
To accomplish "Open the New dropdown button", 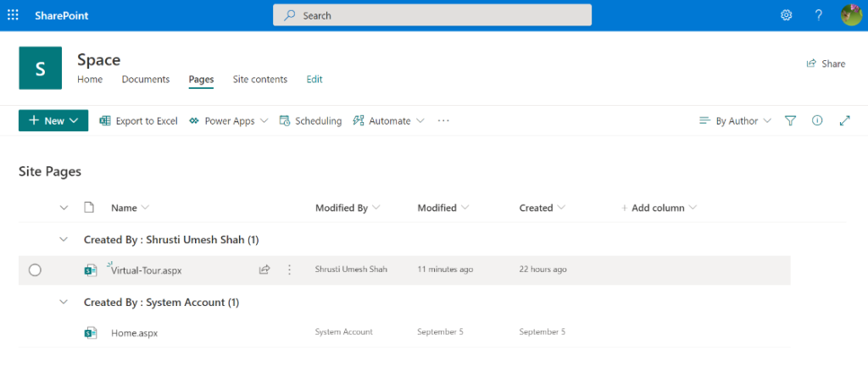I will (53, 120).
